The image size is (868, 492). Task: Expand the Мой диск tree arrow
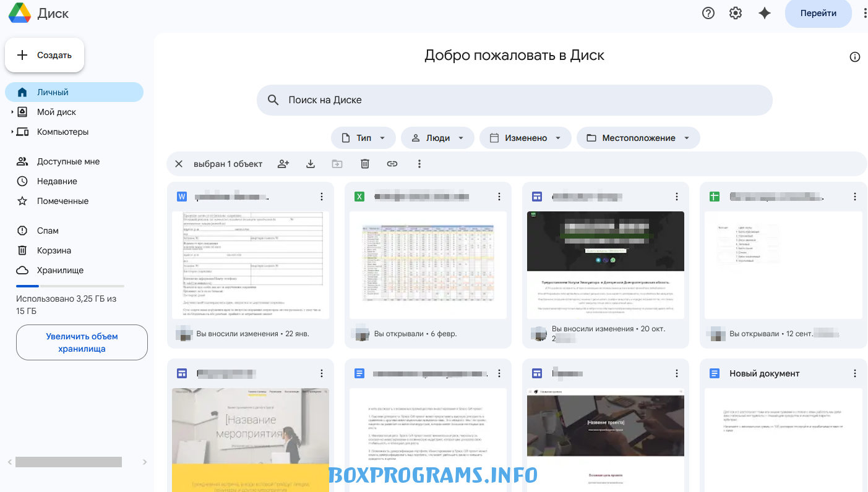click(12, 112)
